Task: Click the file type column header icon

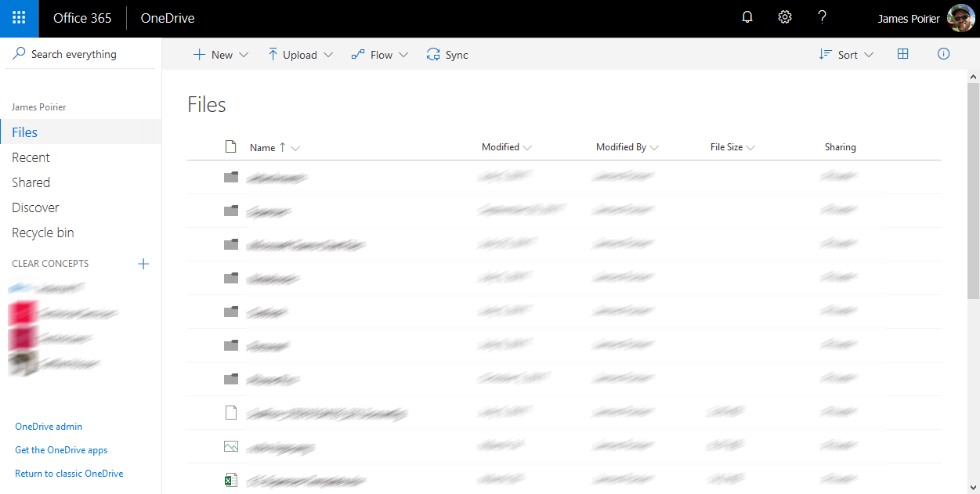Action: pyautogui.click(x=230, y=146)
